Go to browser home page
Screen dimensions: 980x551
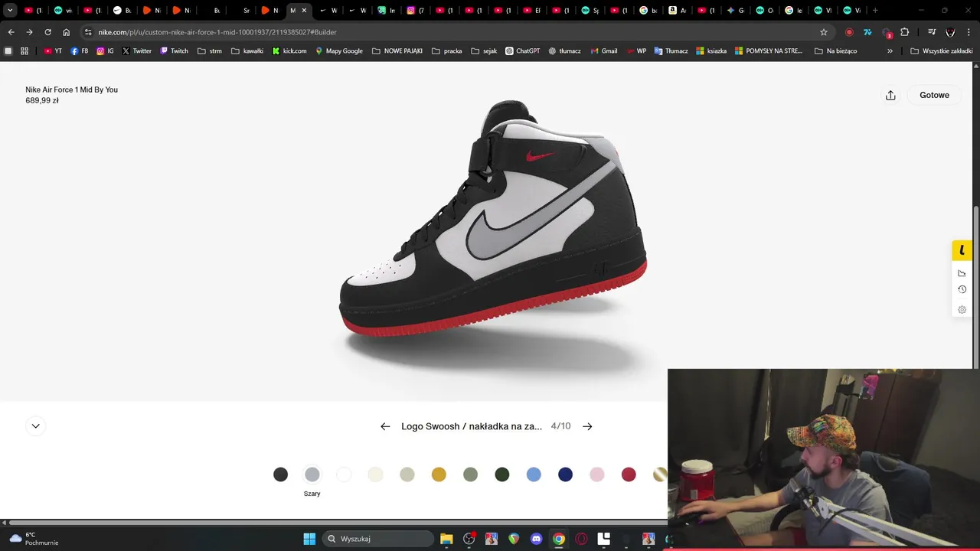66,32
